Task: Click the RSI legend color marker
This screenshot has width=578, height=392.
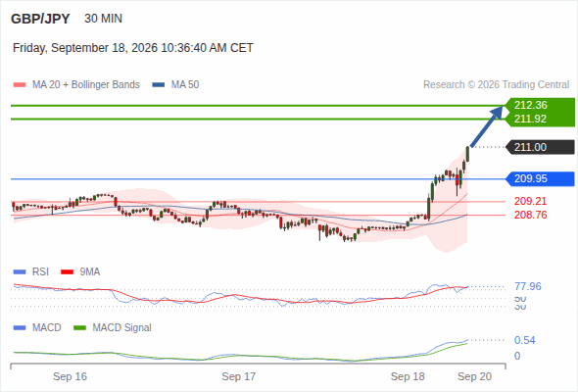Action: (x=20, y=272)
